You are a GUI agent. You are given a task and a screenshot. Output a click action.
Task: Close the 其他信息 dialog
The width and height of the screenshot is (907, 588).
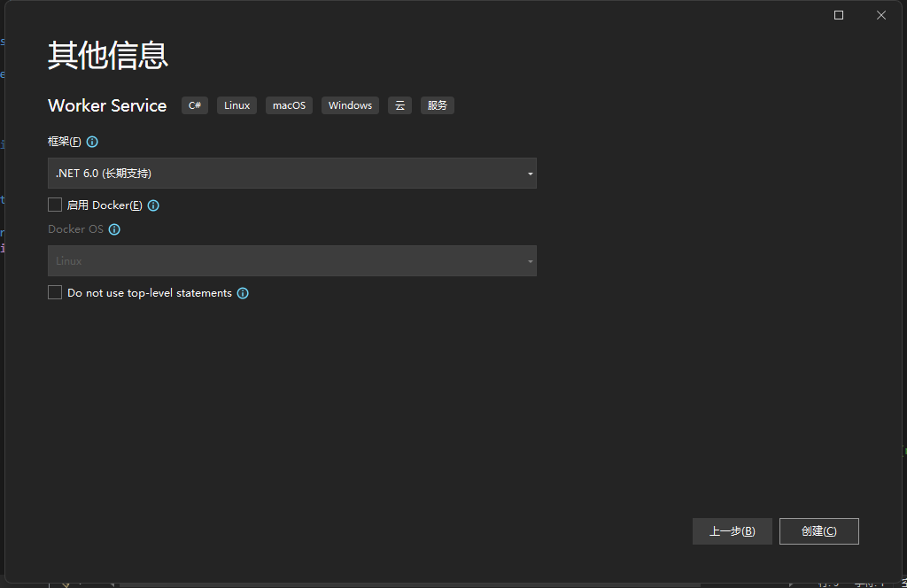(881, 15)
